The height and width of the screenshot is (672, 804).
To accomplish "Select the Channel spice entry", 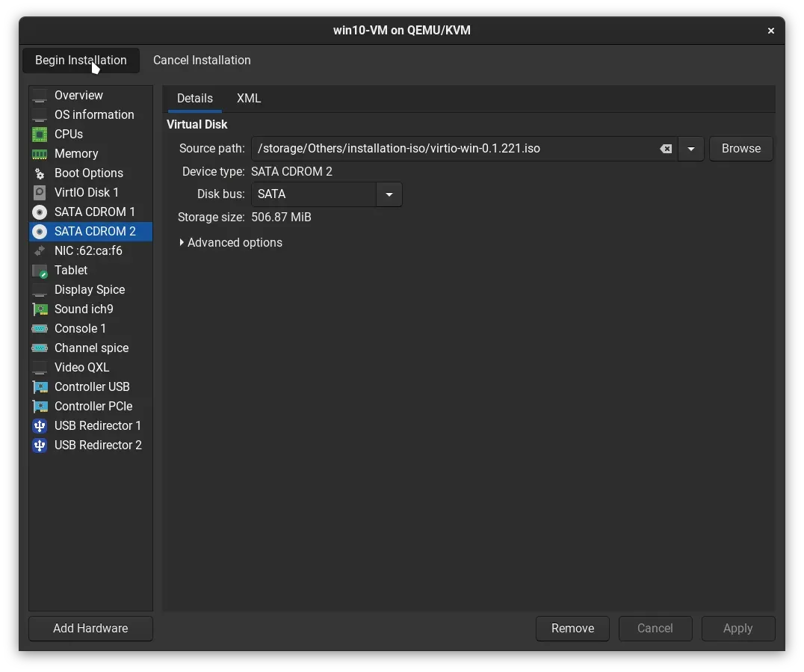I will (90, 348).
